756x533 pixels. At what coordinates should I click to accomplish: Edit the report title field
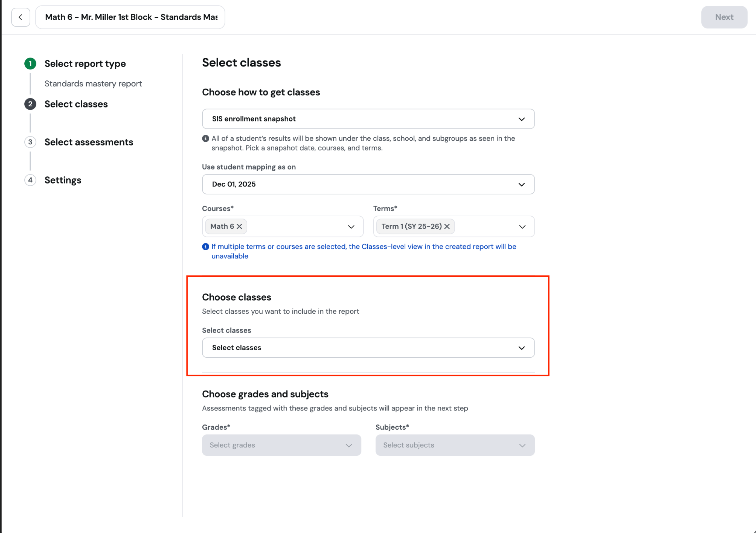pyautogui.click(x=130, y=17)
